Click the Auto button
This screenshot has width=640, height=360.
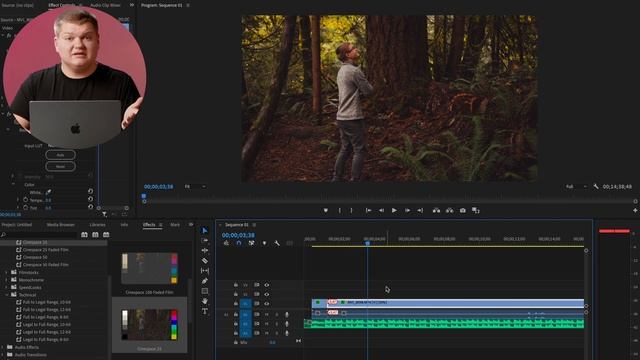60,155
